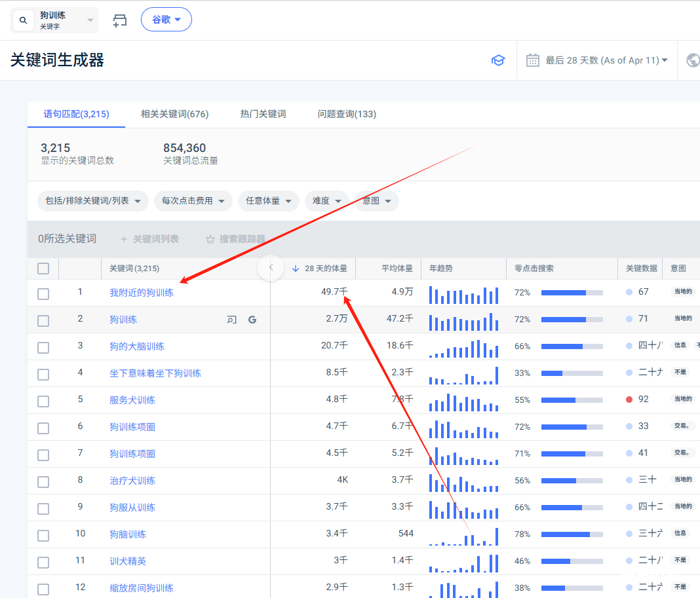Image resolution: width=700 pixels, height=598 pixels.
Task: Switch to 相关关键词(676) tab
Action: (174, 114)
